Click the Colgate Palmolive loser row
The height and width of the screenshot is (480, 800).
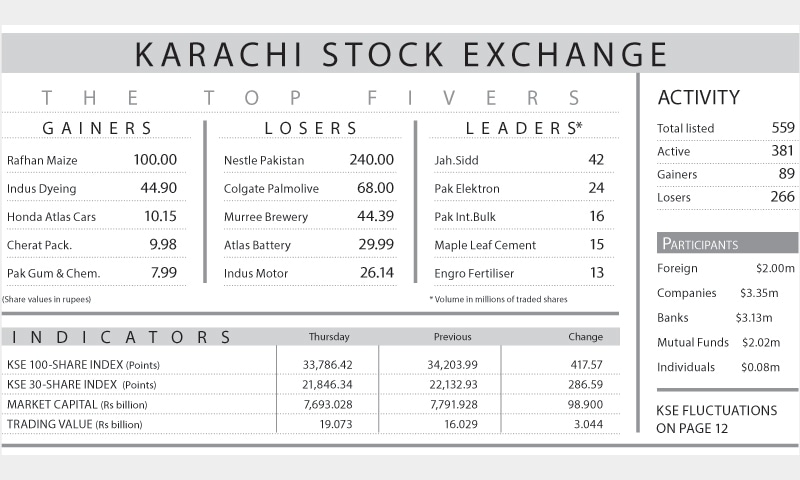click(x=309, y=188)
